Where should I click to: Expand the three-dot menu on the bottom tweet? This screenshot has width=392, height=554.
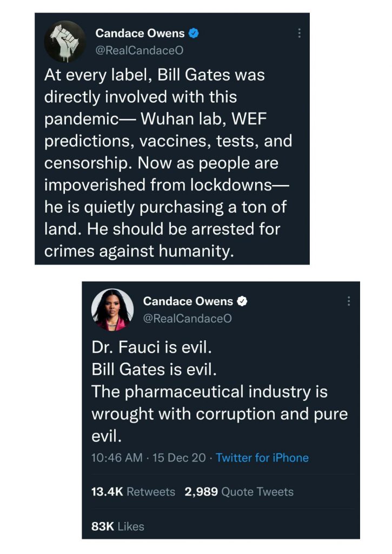[x=349, y=301]
